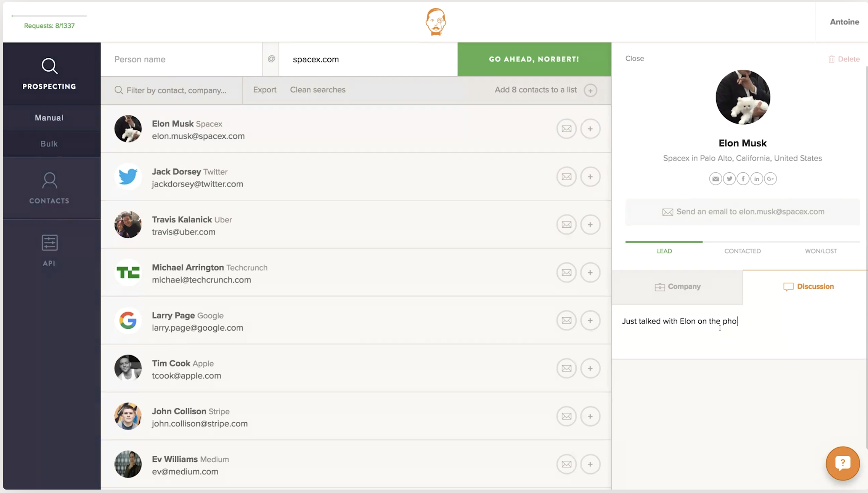Image resolution: width=868 pixels, height=493 pixels.
Task: Click email icon for Tim Cook row
Action: [566, 369]
